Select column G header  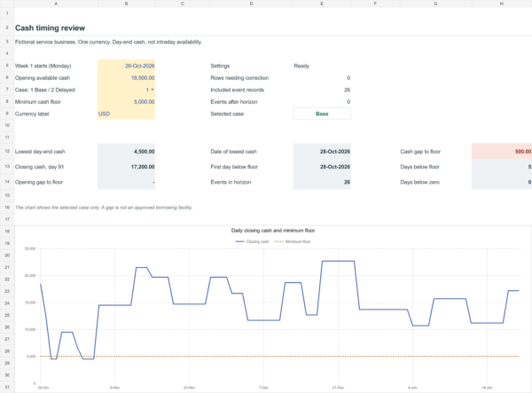coord(435,4)
